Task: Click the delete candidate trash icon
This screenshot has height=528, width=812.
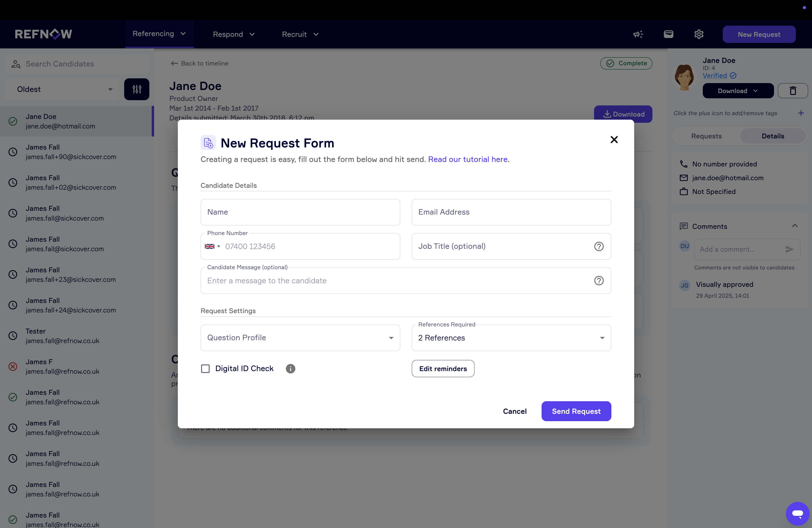Action: coord(793,91)
